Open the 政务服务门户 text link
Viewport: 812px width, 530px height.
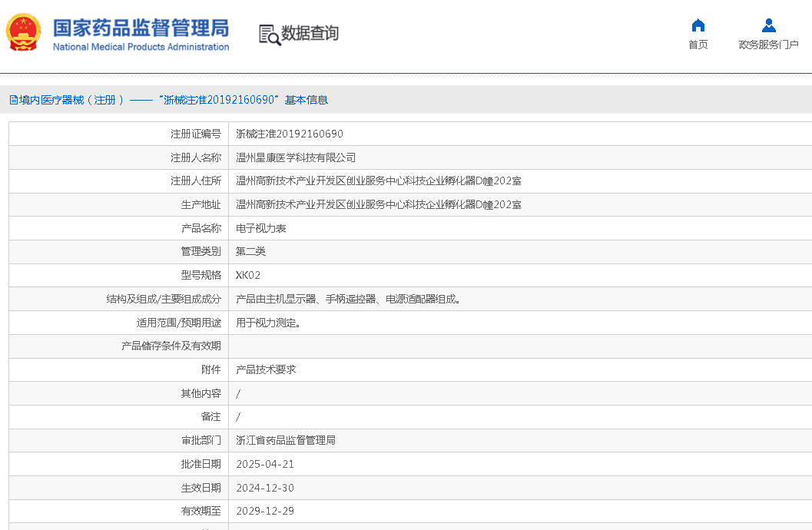[768, 45]
